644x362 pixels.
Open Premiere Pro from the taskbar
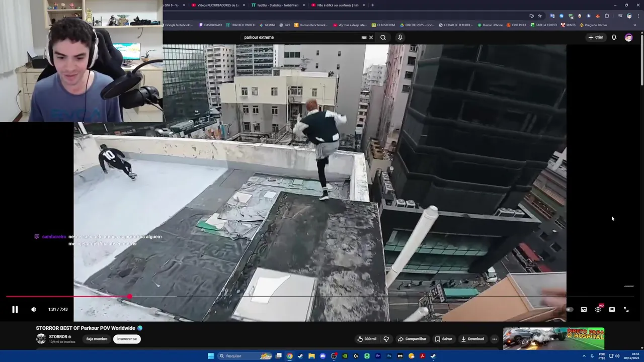(x=378, y=356)
